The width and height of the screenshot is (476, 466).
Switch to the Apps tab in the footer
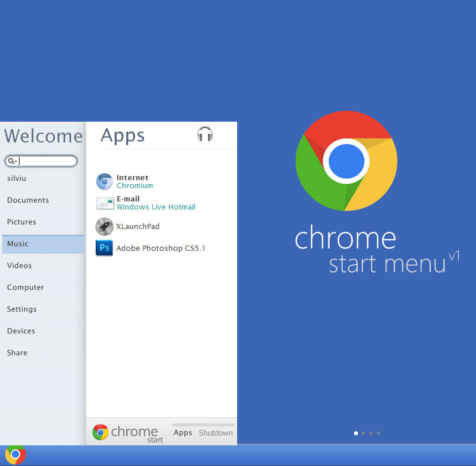coord(182,433)
